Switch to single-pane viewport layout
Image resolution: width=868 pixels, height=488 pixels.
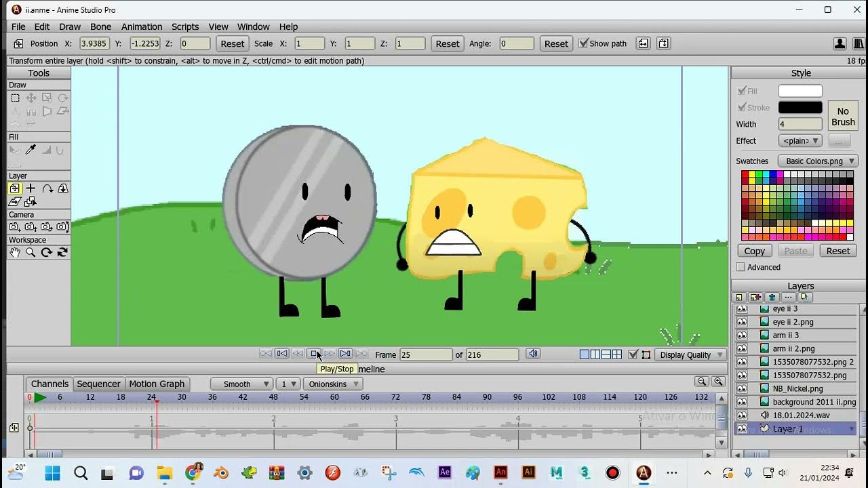tap(585, 354)
